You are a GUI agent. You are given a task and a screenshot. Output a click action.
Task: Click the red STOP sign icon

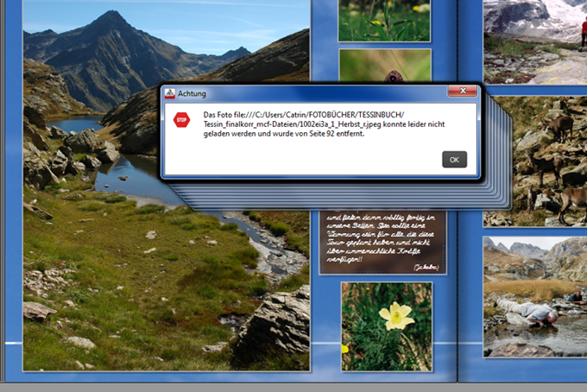click(x=181, y=120)
